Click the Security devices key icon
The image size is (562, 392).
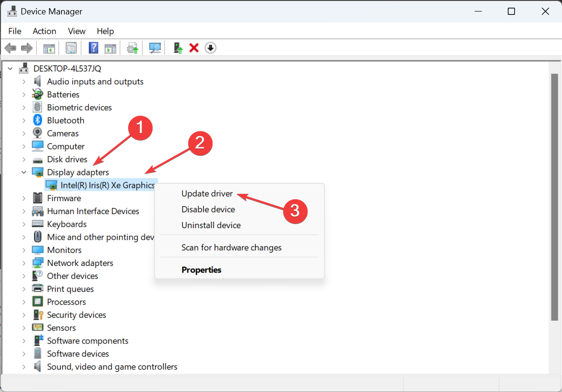pyautogui.click(x=37, y=315)
